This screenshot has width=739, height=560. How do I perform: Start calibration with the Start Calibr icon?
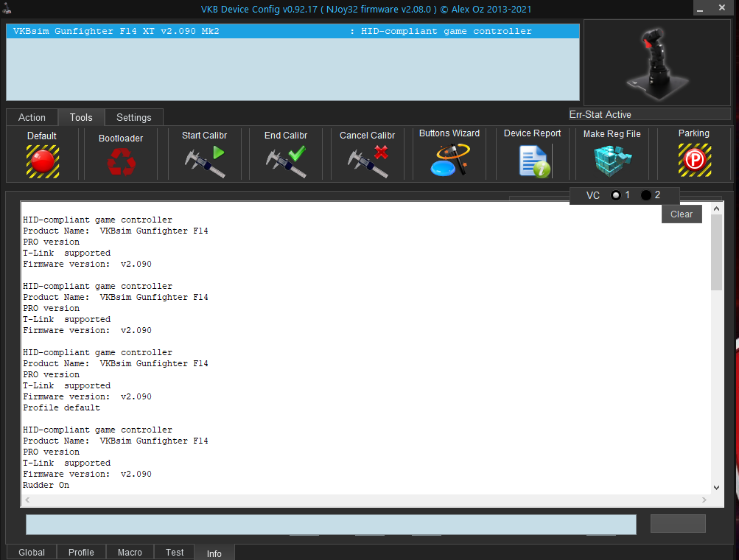pyautogui.click(x=205, y=161)
